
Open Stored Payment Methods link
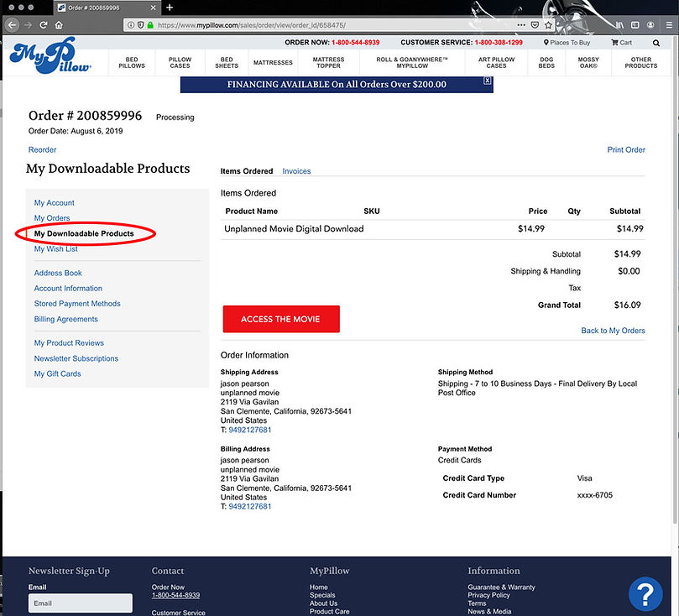coord(77,304)
